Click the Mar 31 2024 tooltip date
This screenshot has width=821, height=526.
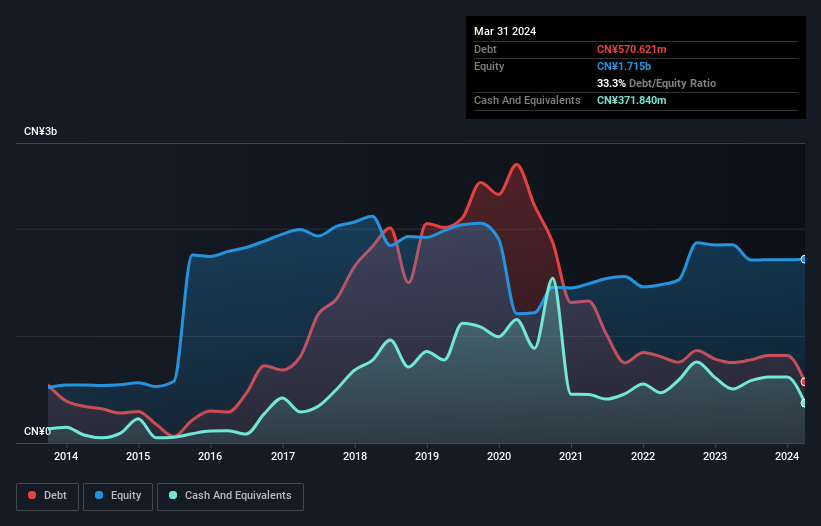pos(505,31)
